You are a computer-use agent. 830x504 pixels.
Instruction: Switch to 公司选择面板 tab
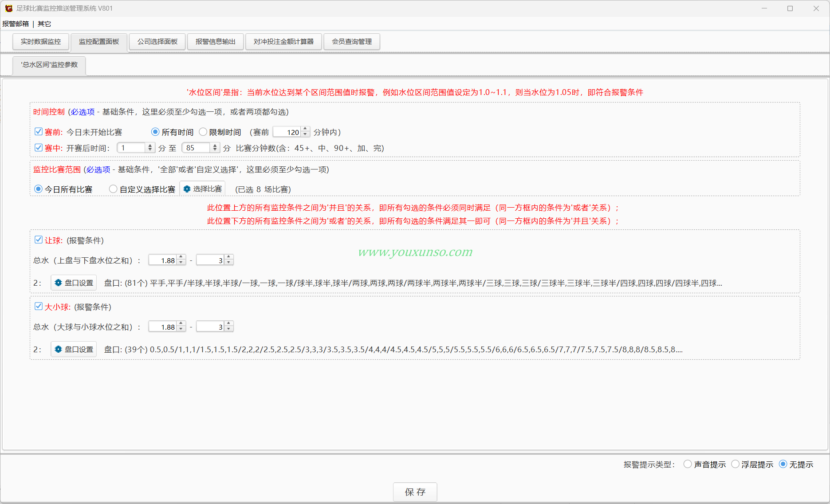pyautogui.click(x=157, y=42)
